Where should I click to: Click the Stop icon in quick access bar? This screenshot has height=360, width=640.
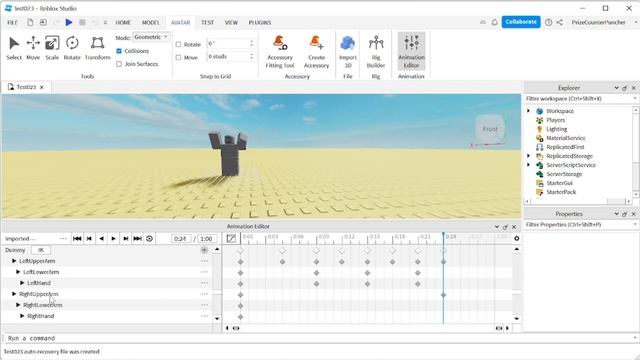[x=82, y=22]
